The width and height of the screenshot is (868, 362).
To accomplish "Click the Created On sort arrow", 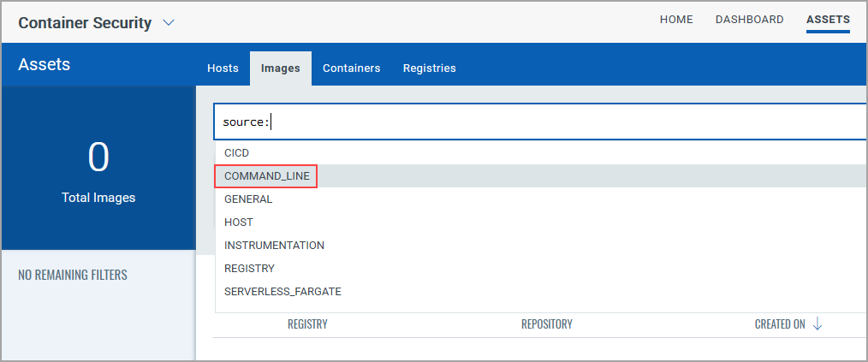I will tap(817, 324).
